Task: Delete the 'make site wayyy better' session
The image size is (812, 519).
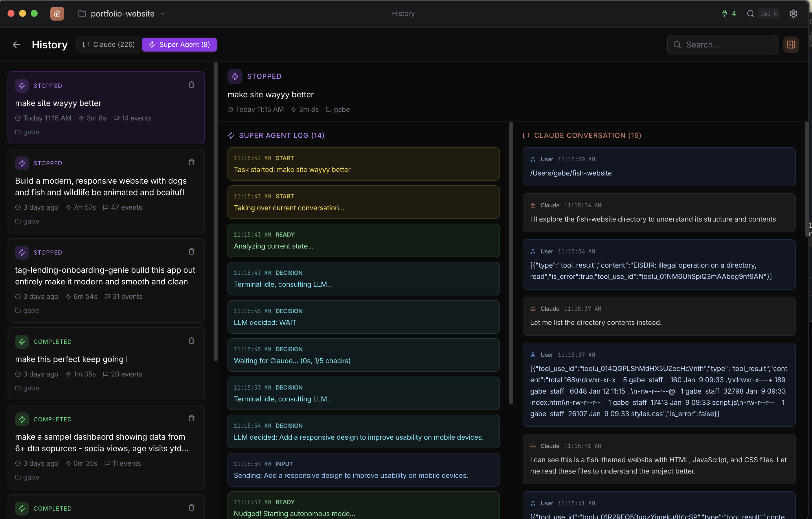Action: [192, 85]
